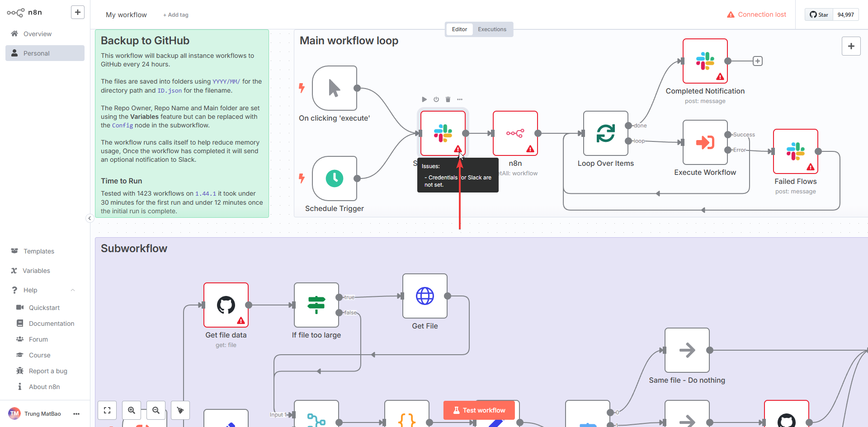Select the On clicking 'execute' trigger node
The height and width of the screenshot is (427, 868).
click(335, 88)
